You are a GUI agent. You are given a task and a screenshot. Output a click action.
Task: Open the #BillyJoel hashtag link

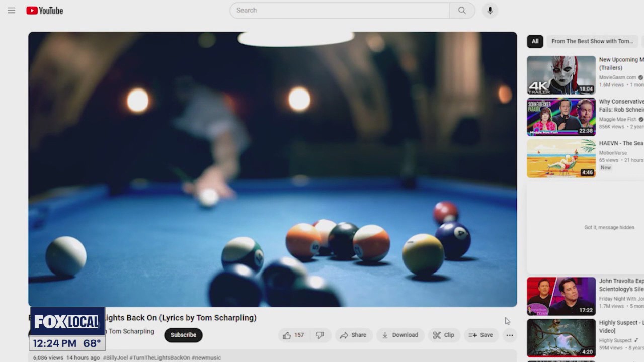(115, 358)
